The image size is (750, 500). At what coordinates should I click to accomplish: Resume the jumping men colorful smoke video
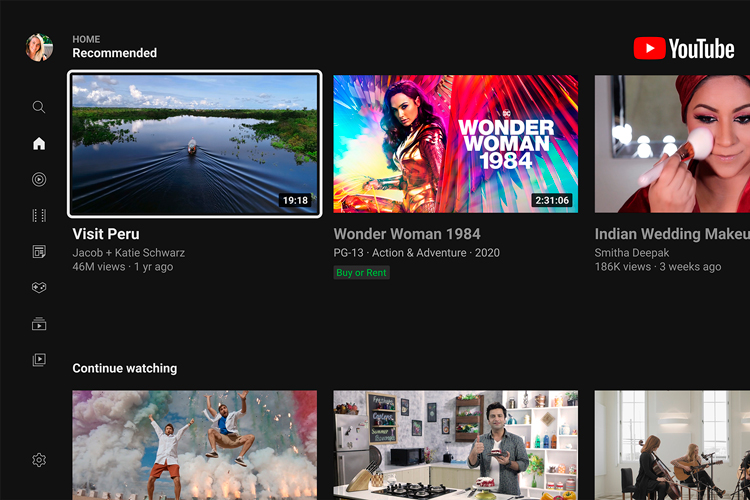pyautogui.click(x=195, y=445)
